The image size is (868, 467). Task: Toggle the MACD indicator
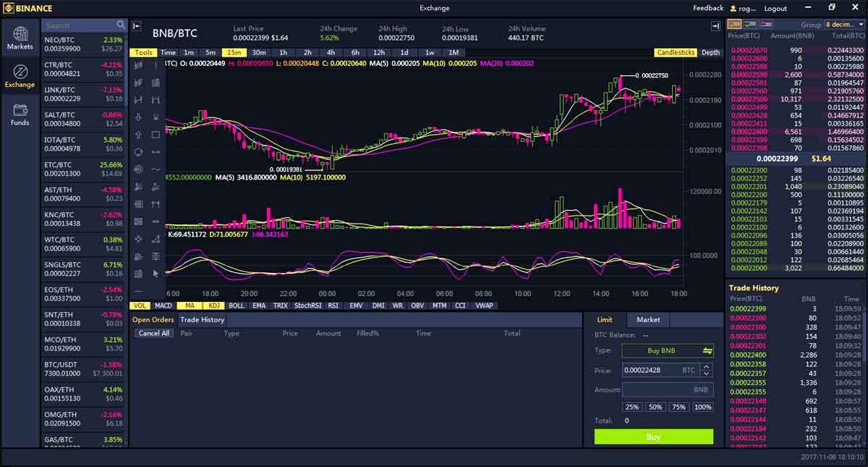point(163,306)
